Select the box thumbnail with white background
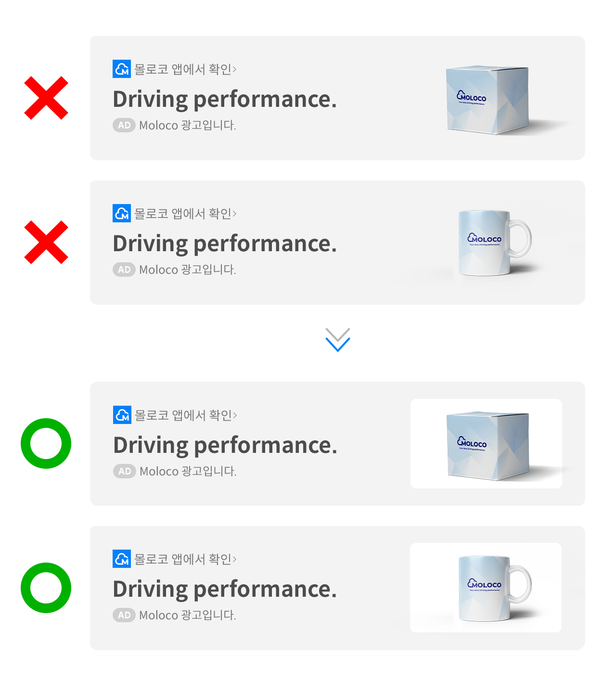The width and height of the screenshot is (616, 680). (486, 444)
